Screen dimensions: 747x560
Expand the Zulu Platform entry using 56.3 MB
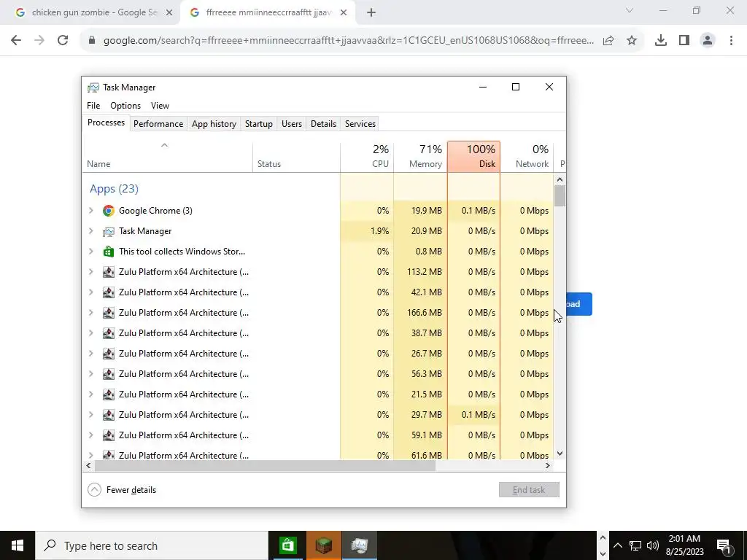(x=91, y=374)
